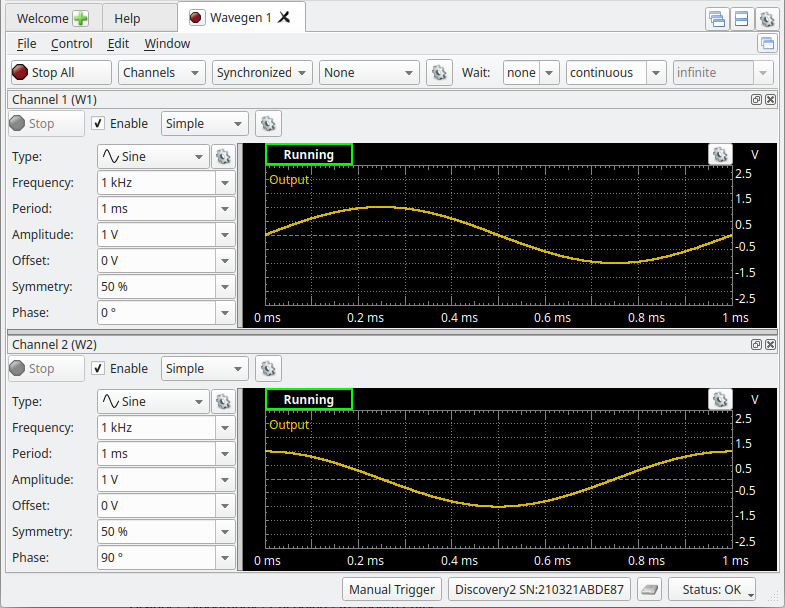The width and height of the screenshot is (785, 608).
Task: Close the Channel 2 (W2) panel
Action: click(770, 345)
